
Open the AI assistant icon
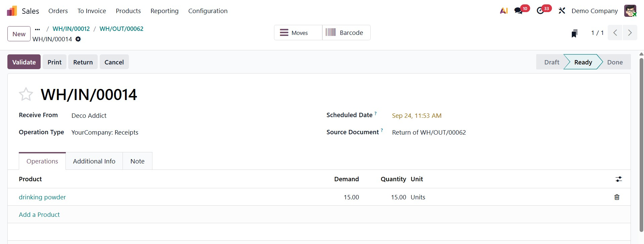click(x=504, y=11)
